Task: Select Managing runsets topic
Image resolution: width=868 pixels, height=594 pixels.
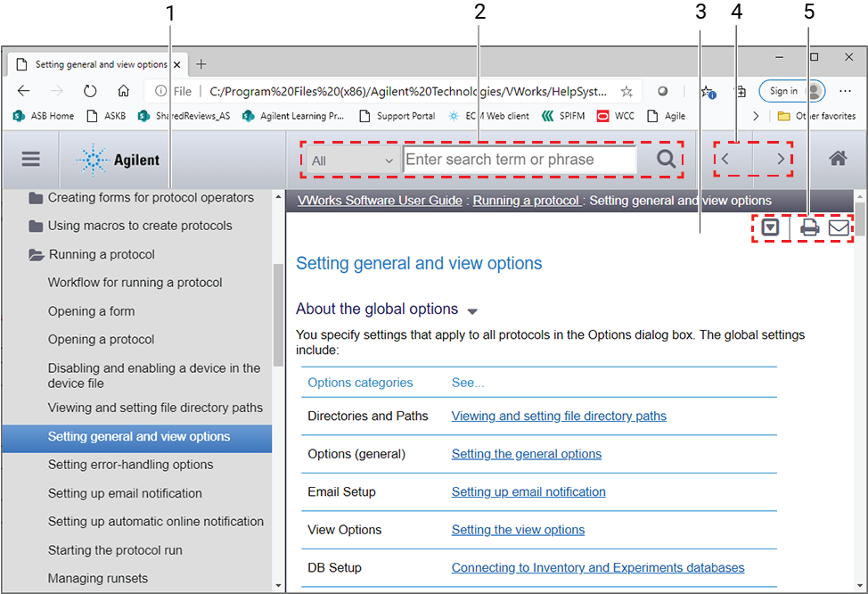Action: 98,579
